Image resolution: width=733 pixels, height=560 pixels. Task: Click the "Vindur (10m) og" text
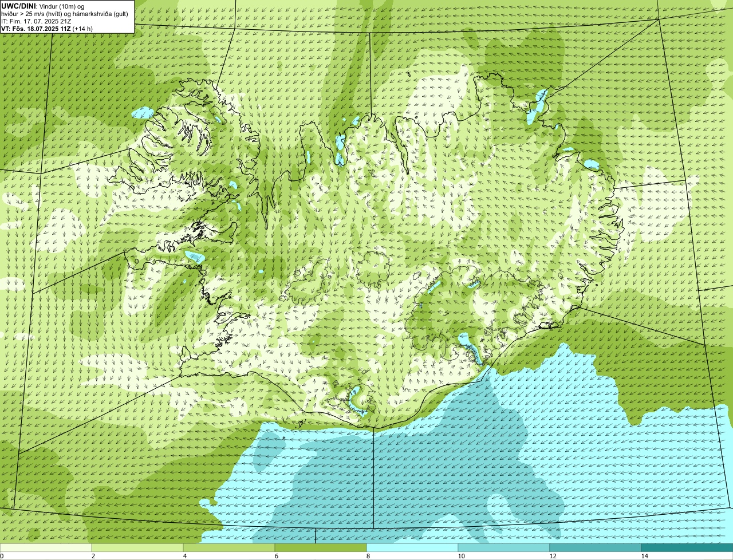pyautogui.click(x=62, y=6)
